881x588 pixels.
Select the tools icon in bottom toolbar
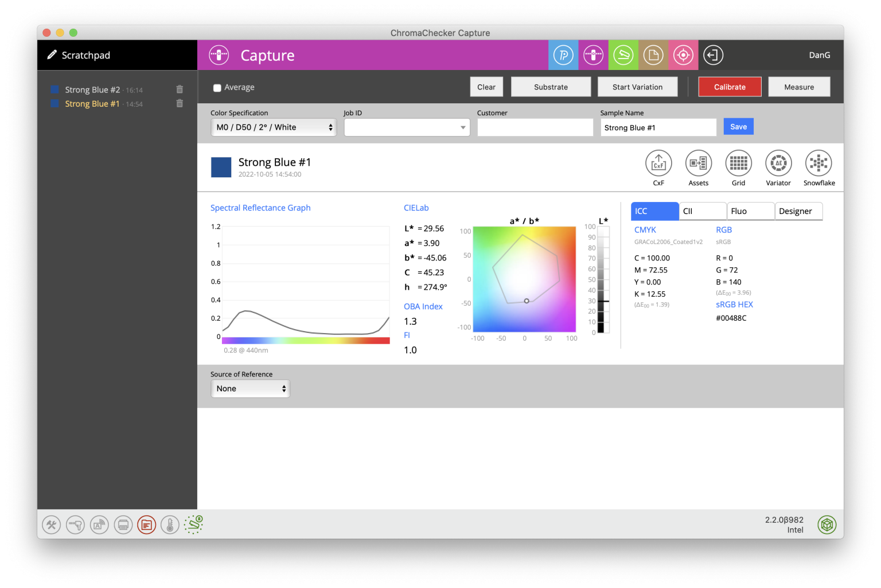(x=51, y=524)
